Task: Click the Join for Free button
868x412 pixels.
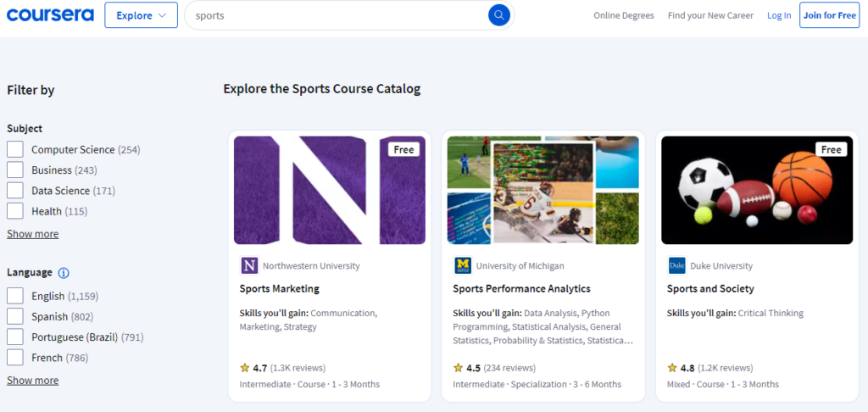Action: coord(829,15)
